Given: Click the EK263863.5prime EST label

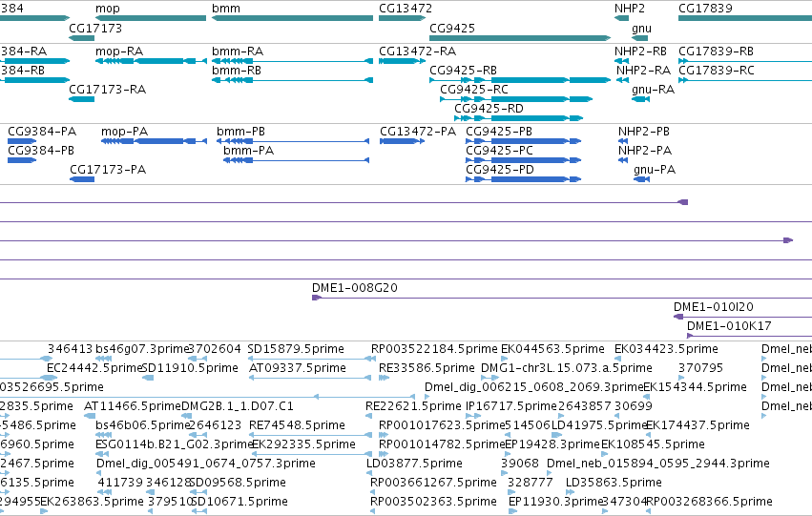Looking at the screenshot, I should [x=92, y=502].
